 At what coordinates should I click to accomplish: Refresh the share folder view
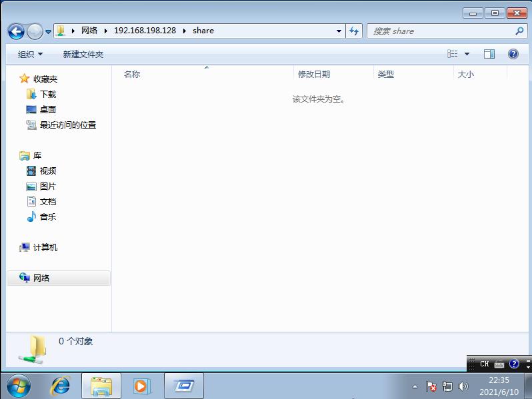coord(354,31)
